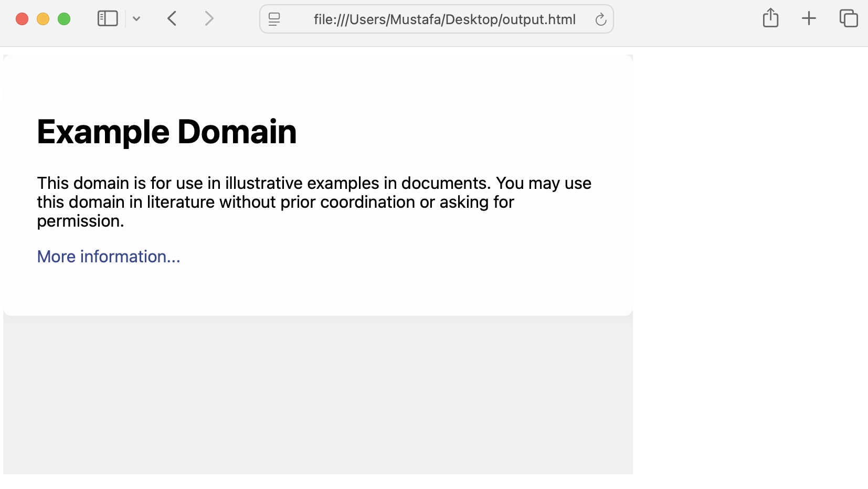868x489 pixels.
Task: Open the Reader options from the address bar
Action: tap(274, 19)
